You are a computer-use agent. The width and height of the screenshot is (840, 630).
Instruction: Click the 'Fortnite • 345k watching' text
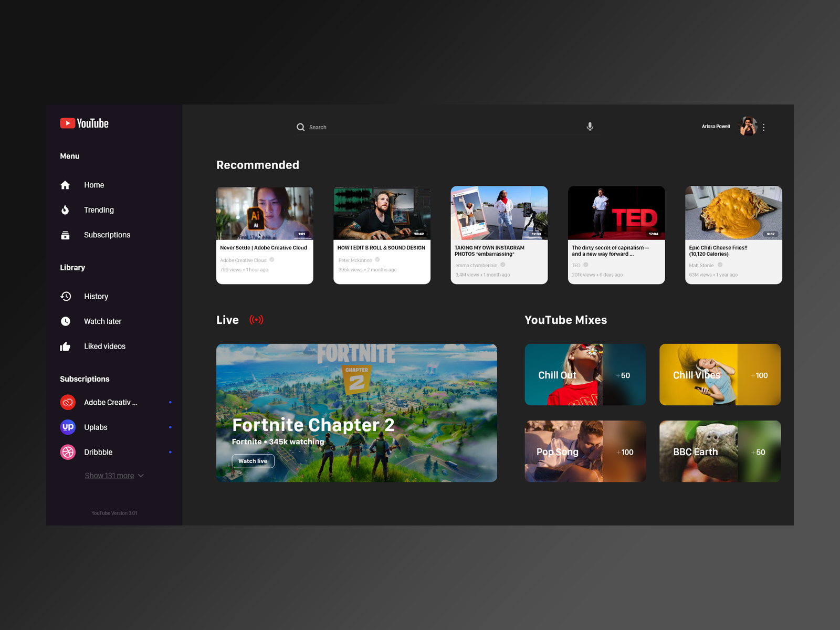point(278,442)
